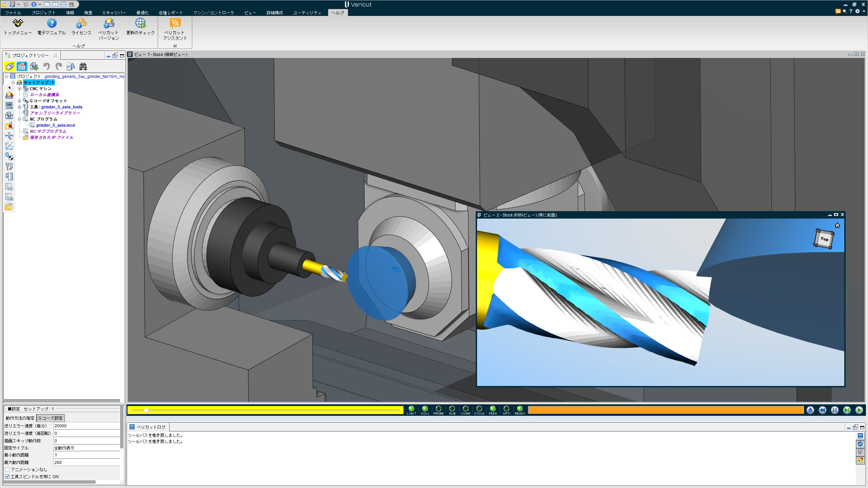The image size is (868, 488).
Task: Adjust the yellow animation speed slider
Action: [146, 410]
